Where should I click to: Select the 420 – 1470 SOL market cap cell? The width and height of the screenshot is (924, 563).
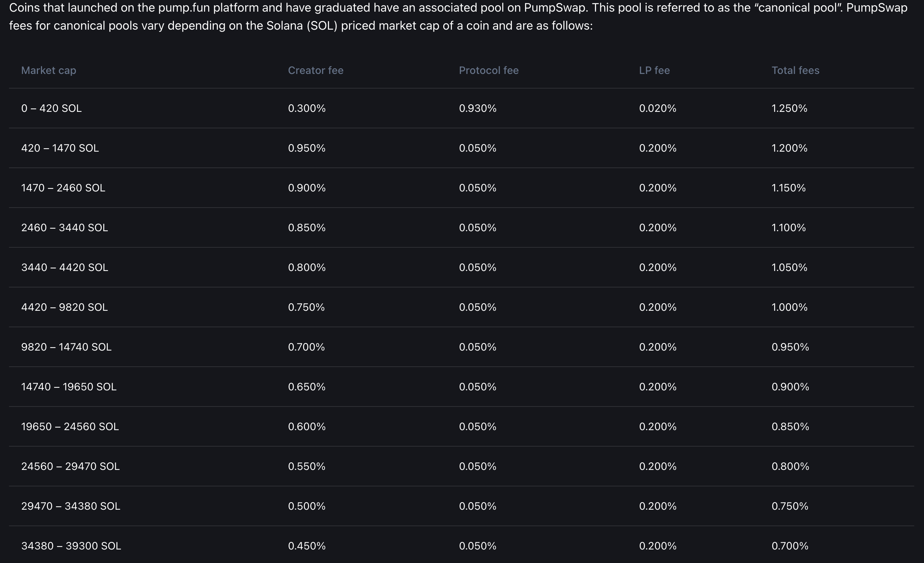tap(60, 148)
